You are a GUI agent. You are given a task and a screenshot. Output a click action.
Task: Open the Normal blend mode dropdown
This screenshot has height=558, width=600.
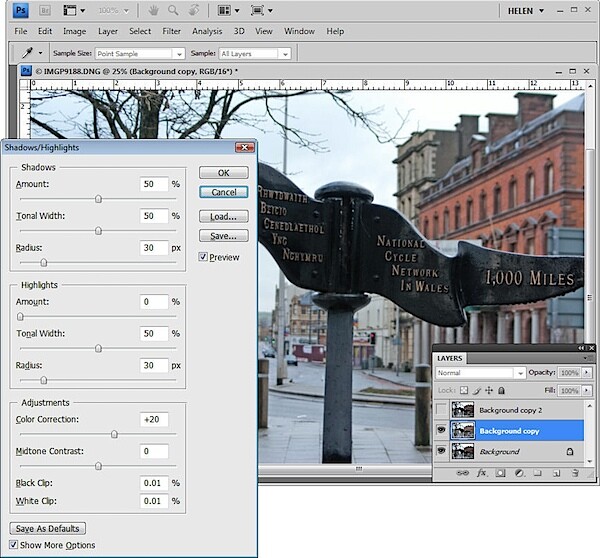(520, 373)
